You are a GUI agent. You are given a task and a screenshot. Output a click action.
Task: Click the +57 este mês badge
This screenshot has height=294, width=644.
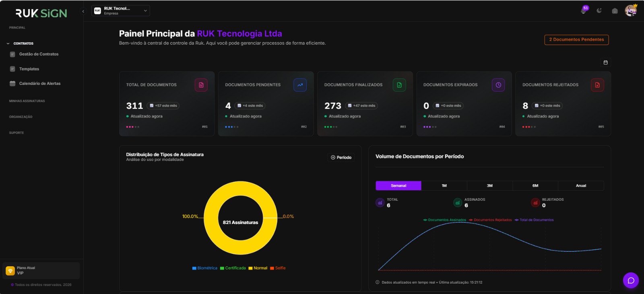pos(163,106)
